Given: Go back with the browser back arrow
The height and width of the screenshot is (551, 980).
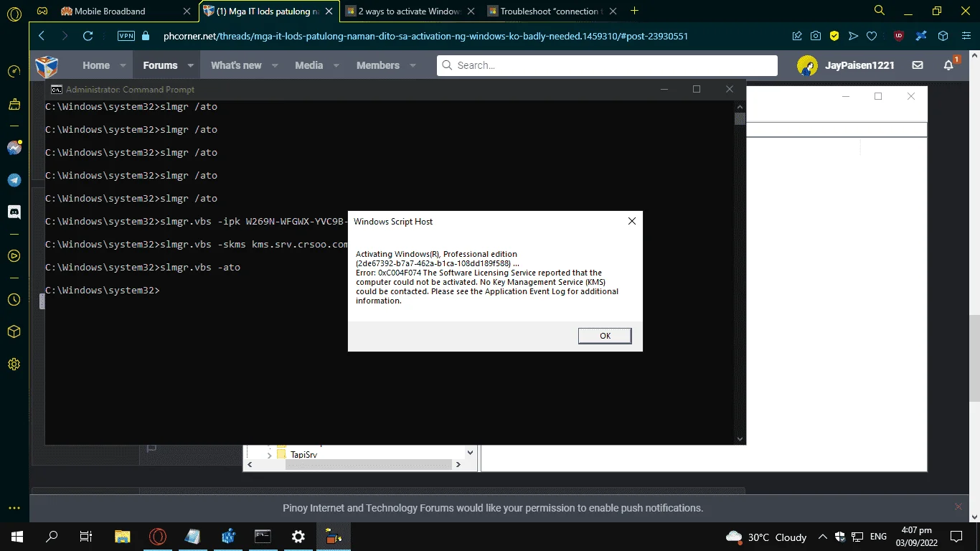Looking at the screenshot, I should pos(41,36).
